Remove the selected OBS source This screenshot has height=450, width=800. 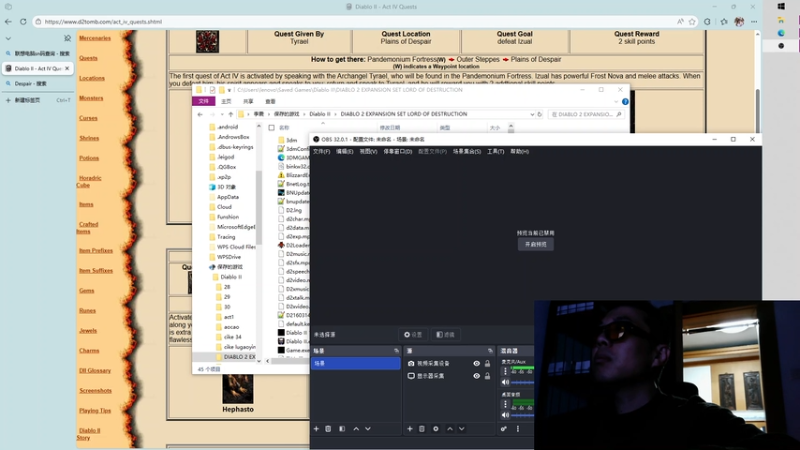pyautogui.click(x=422, y=429)
